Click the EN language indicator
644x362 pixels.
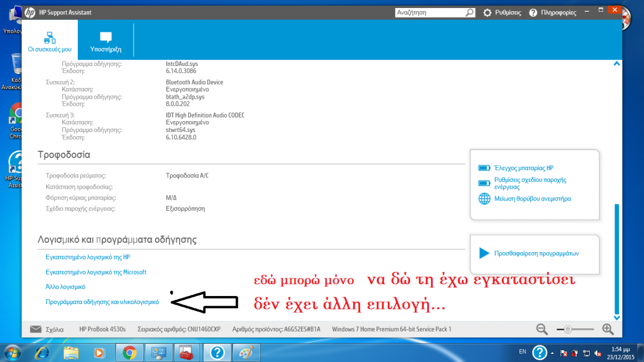coord(523,352)
